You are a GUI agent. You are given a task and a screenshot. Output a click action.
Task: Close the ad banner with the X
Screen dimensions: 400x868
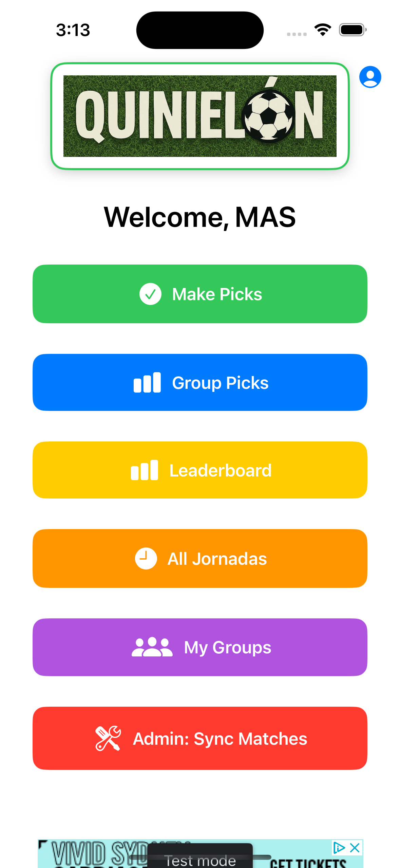click(x=355, y=848)
